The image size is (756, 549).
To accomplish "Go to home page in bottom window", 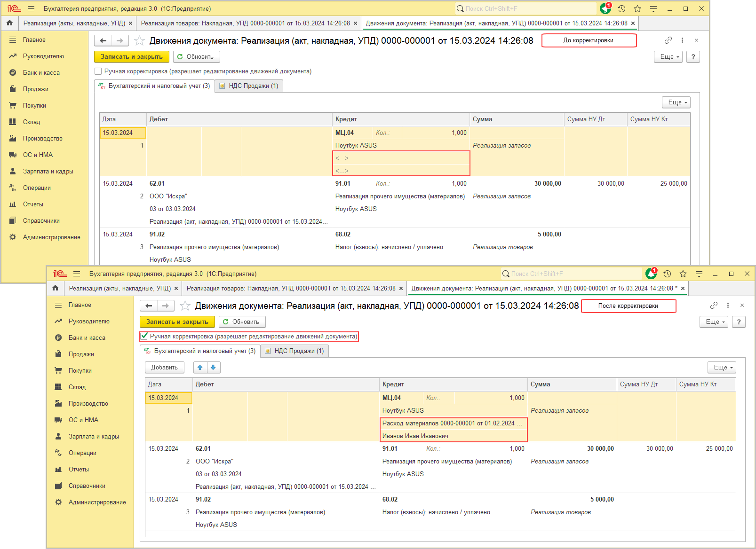I will [55, 288].
